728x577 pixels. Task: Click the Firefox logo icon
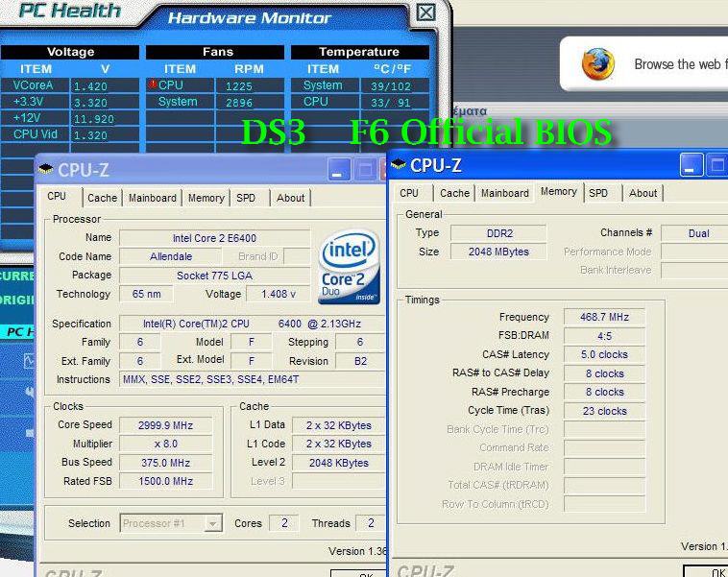(x=598, y=63)
